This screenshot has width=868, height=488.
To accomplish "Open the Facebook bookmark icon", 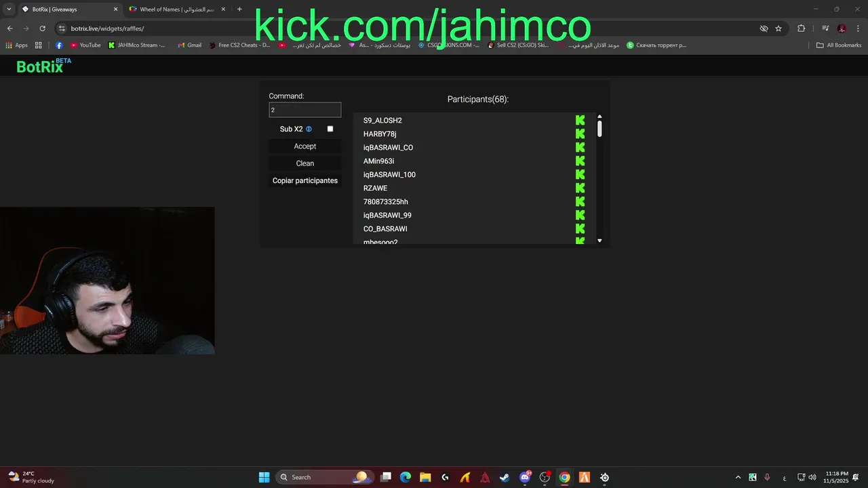I will [59, 45].
